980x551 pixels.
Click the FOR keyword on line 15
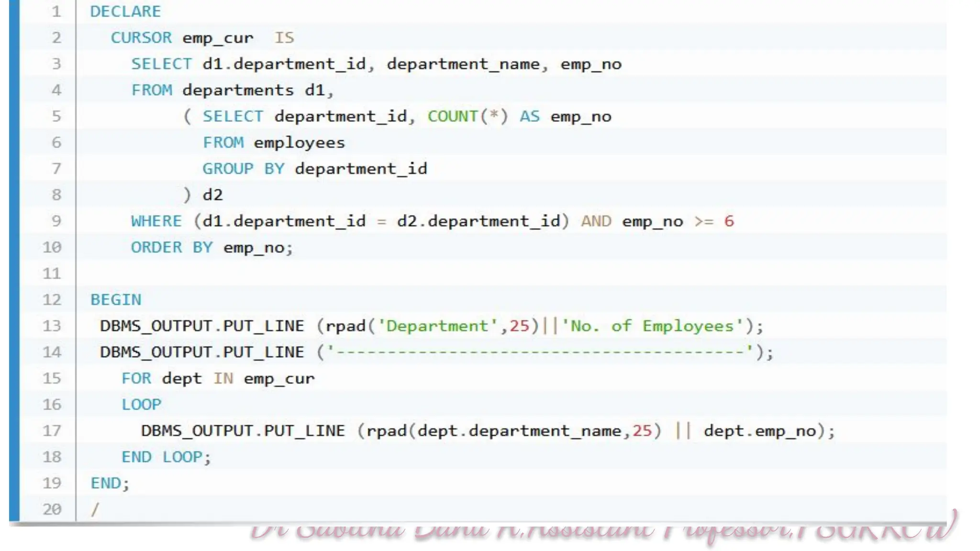(x=136, y=378)
